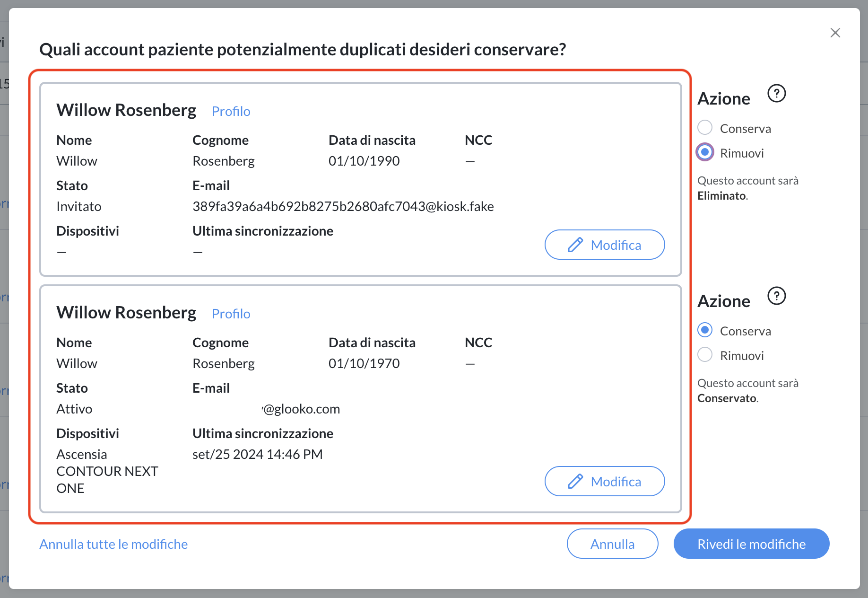The image size is (868, 598).
Task: Close the duplicate accounts dialog
Action: [x=835, y=33]
